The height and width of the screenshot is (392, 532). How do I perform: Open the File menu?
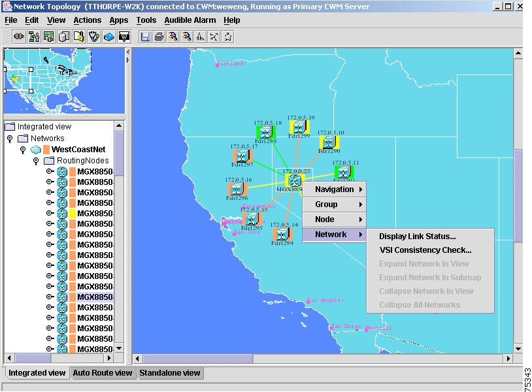[x=11, y=20]
